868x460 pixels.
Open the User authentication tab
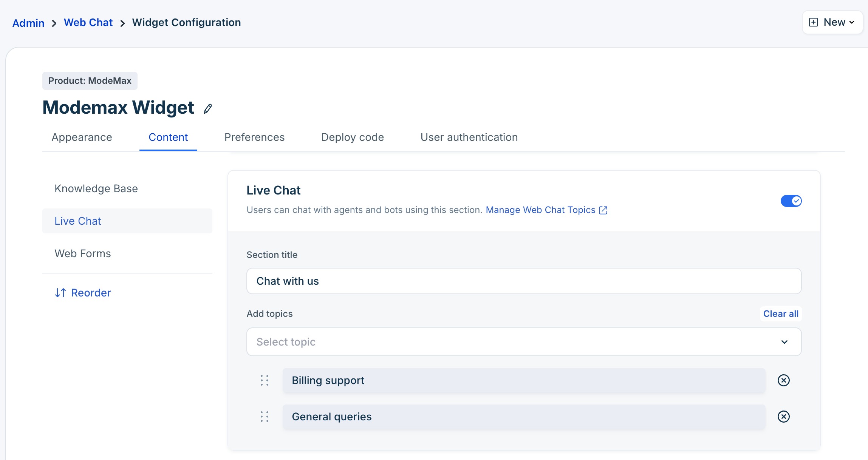click(469, 137)
